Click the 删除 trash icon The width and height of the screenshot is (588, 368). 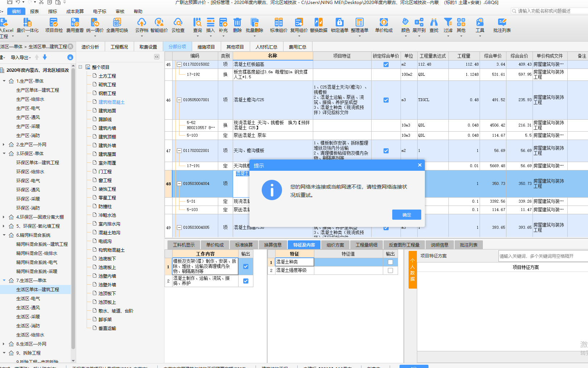pos(237,25)
